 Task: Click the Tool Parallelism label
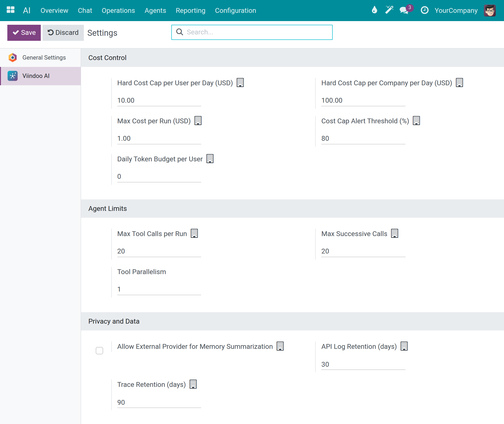142,272
